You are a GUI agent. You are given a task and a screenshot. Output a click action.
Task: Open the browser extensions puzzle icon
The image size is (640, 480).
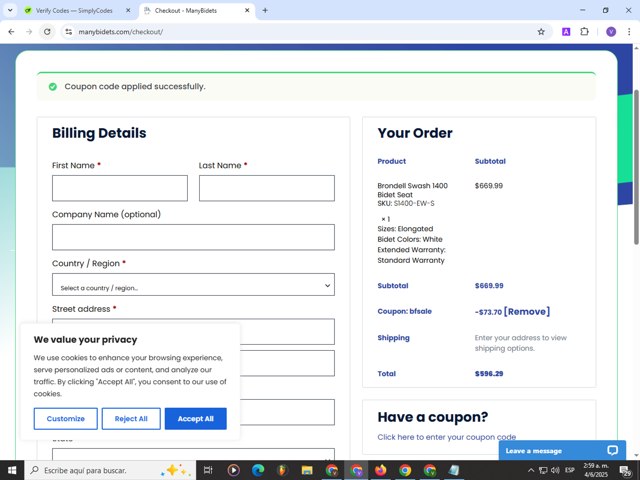coord(584,31)
